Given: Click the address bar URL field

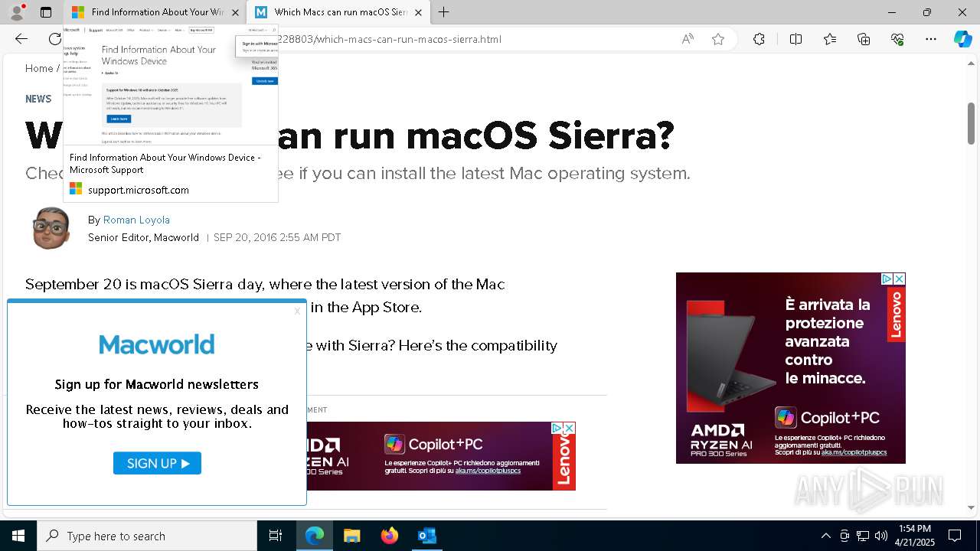Looking at the screenshot, I should (475, 39).
